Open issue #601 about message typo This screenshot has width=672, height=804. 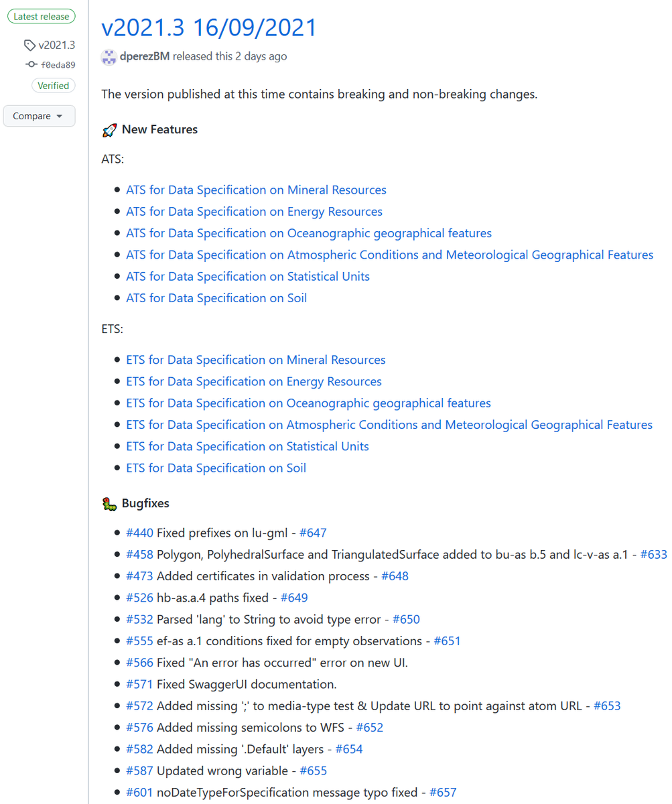(x=140, y=792)
